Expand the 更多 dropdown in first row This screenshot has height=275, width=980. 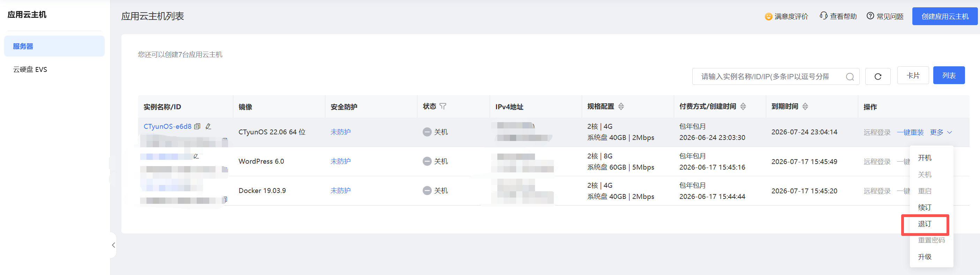[941, 132]
